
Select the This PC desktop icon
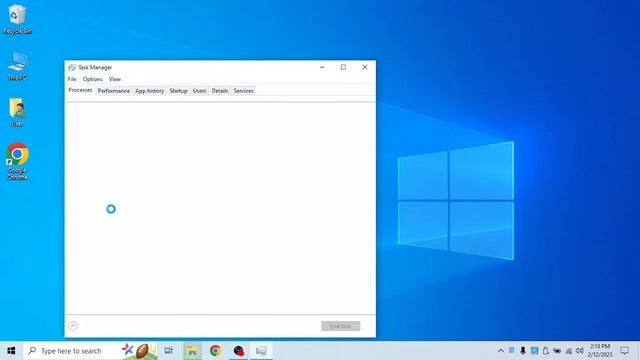pos(17,66)
